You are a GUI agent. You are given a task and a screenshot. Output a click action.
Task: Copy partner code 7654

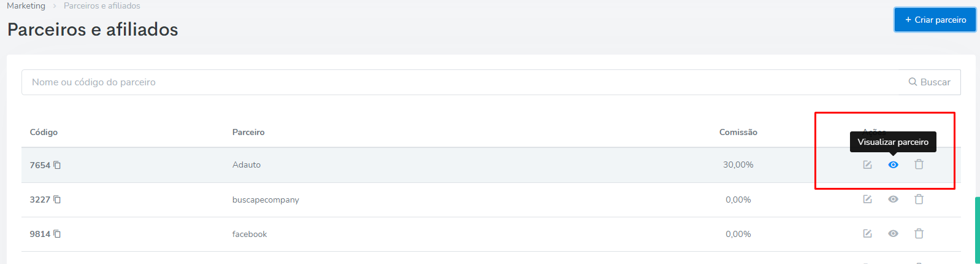57,165
